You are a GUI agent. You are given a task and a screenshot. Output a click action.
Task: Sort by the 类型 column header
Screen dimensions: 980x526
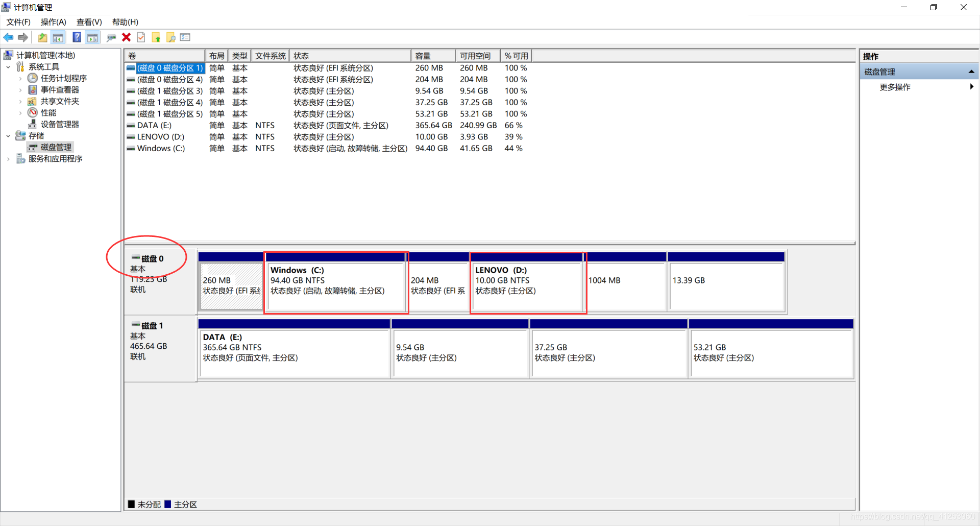pos(239,56)
